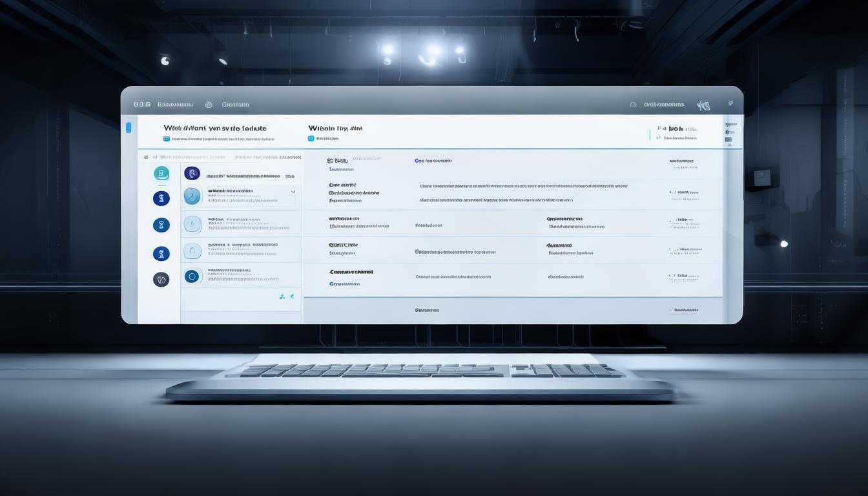This screenshot has height=496, width=868.
Task: Click the small blue icon under the 'Wibain' heading
Action: pos(311,138)
